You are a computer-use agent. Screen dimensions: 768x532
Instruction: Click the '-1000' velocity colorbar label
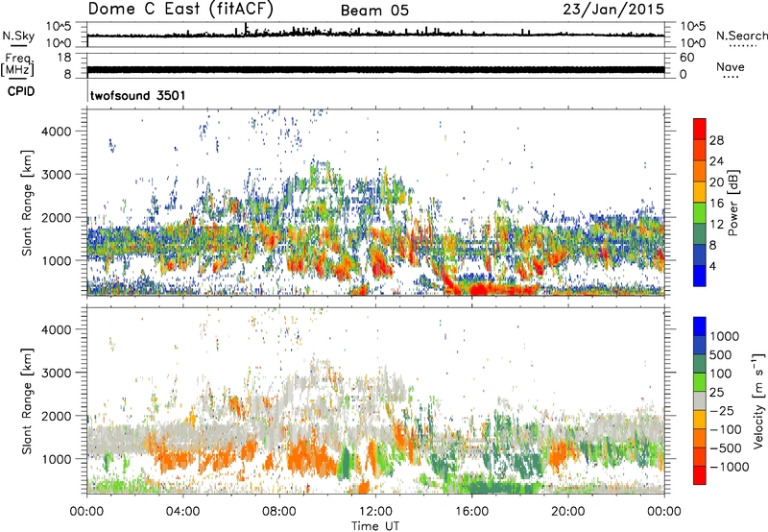pyautogui.click(x=729, y=467)
